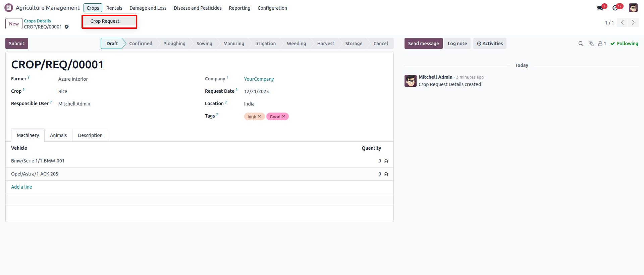Open the activities clock icon in the top bar
This screenshot has height=275, width=644.
tap(615, 8)
